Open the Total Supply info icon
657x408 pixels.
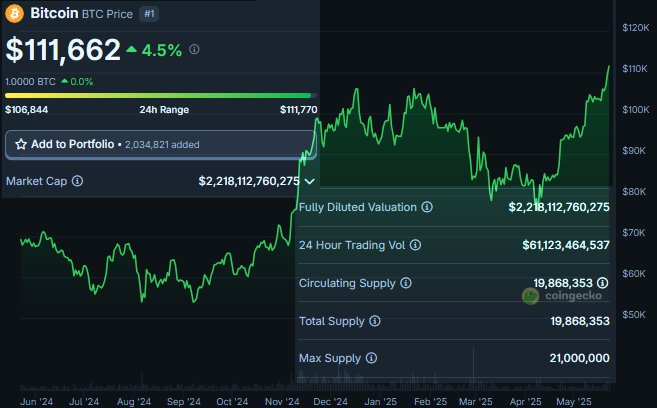(x=375, y=321)
